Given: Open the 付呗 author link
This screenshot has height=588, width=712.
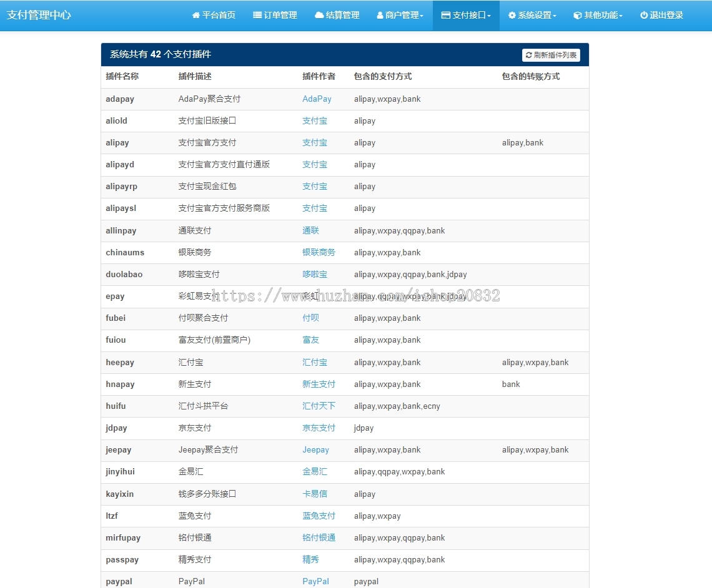Looking at the screenshot, I should [310, 318].
